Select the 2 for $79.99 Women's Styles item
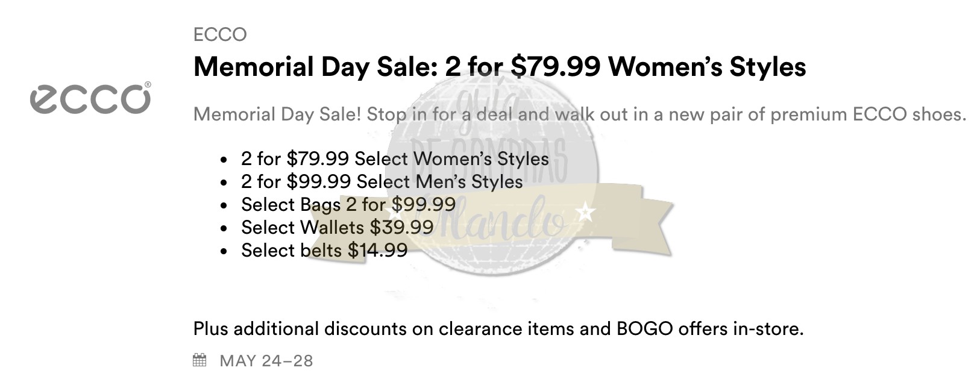 tap(395, 158)
